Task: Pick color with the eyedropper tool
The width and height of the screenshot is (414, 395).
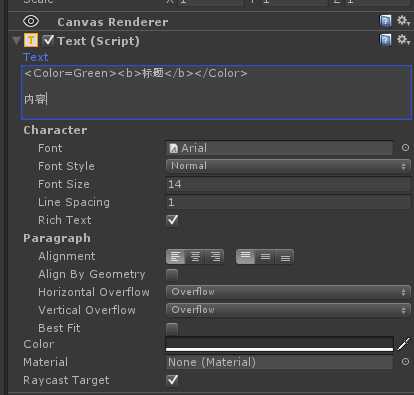Action: coord(404,344)
